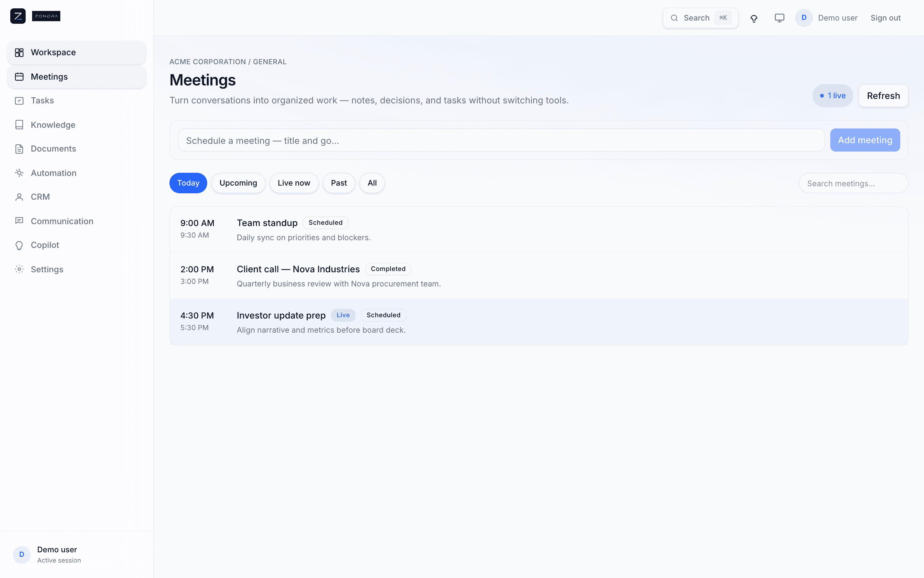Click Demo user name at sidebar bottom
The width and height of the screenshot is (924, 578).
[57, 549]
